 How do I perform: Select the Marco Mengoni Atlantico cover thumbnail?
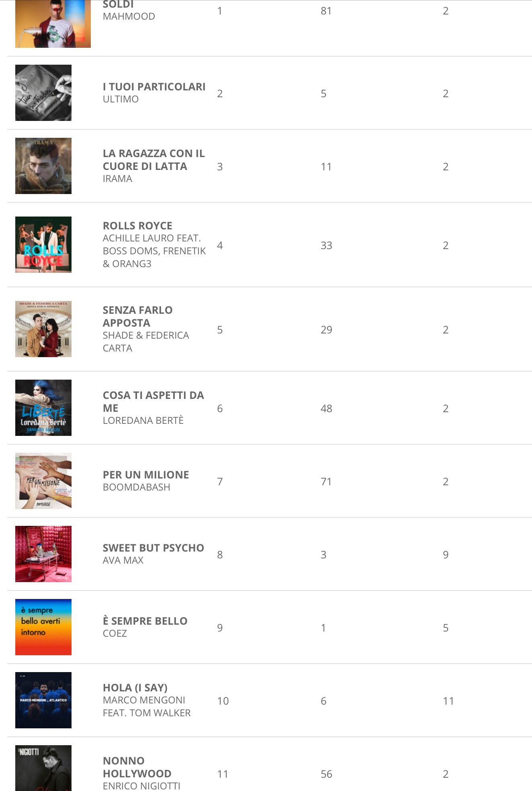click(x=43, y=700)
